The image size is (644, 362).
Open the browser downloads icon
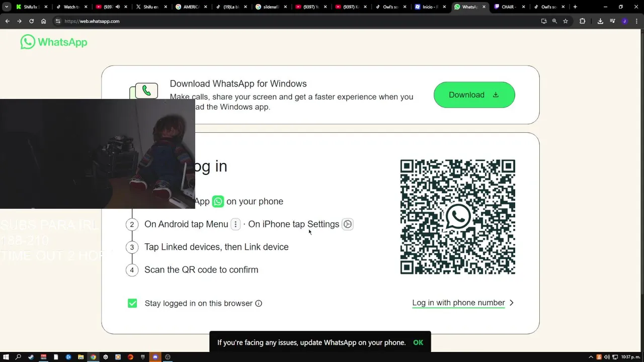[600, 21]
